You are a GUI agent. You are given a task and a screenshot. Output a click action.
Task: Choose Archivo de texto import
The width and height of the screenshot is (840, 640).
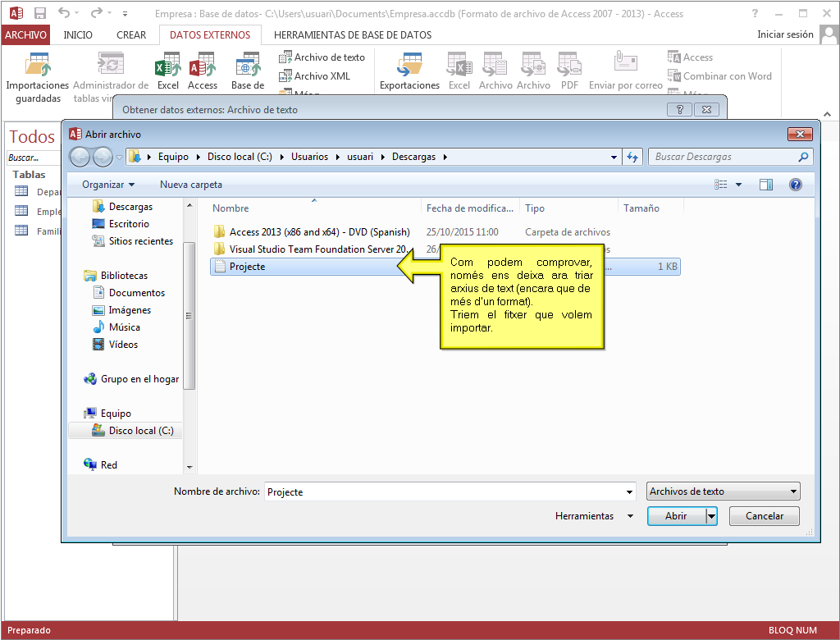coord(322,57)
